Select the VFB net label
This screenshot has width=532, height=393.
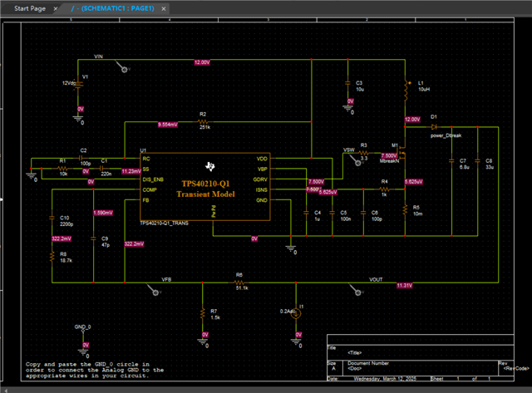click(166, 280)
